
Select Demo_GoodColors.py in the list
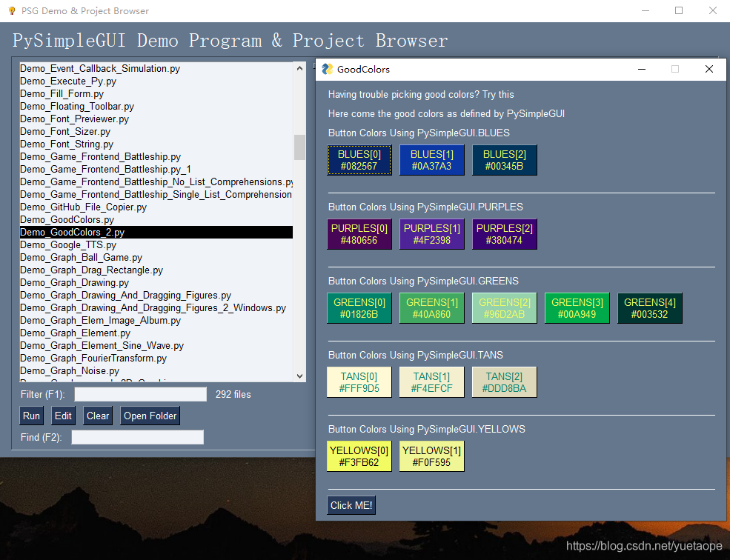(156, 219)
